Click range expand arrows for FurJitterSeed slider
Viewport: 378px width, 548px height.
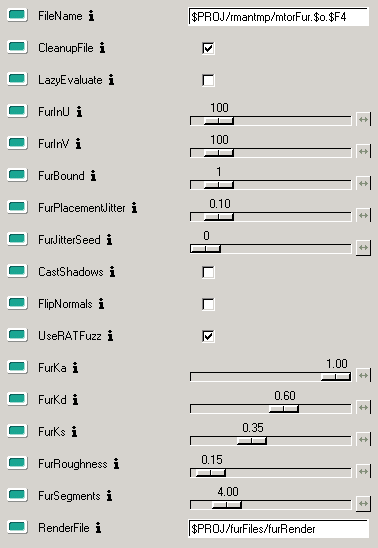pos(364,247)
